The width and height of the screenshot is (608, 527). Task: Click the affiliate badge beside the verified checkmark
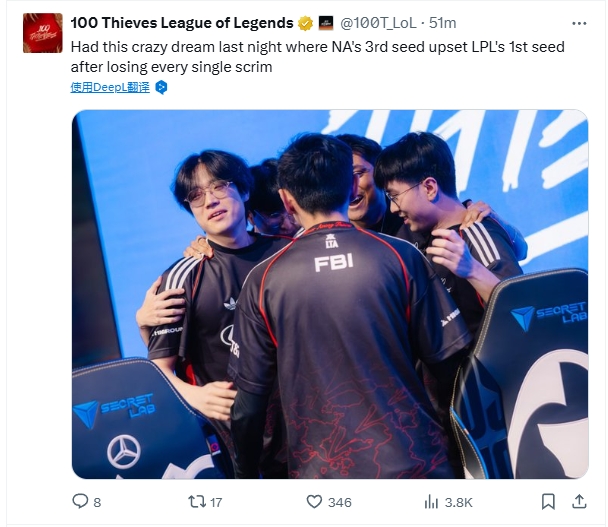click(326, 24)
